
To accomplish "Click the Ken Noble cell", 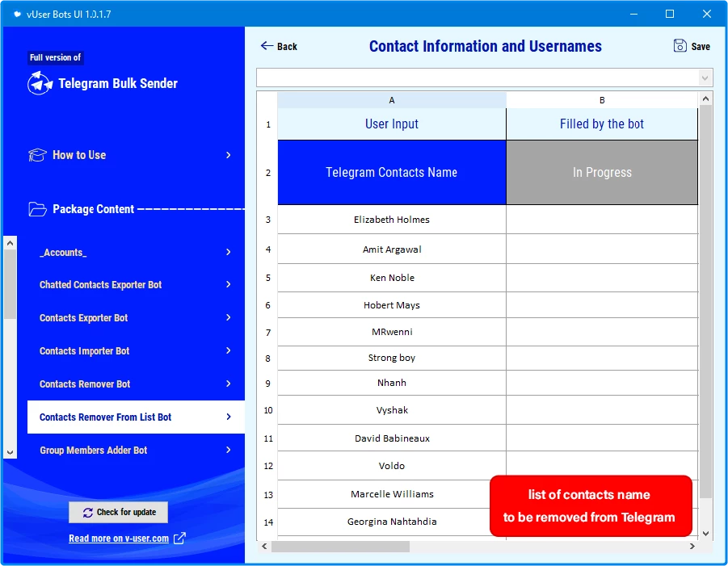I will tap(392, 278).
